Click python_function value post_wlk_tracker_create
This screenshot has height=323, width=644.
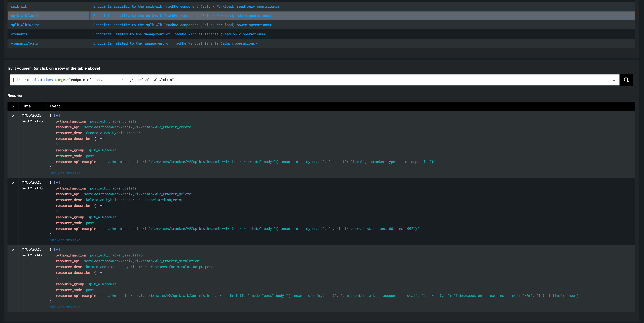(x=113, y=121)
